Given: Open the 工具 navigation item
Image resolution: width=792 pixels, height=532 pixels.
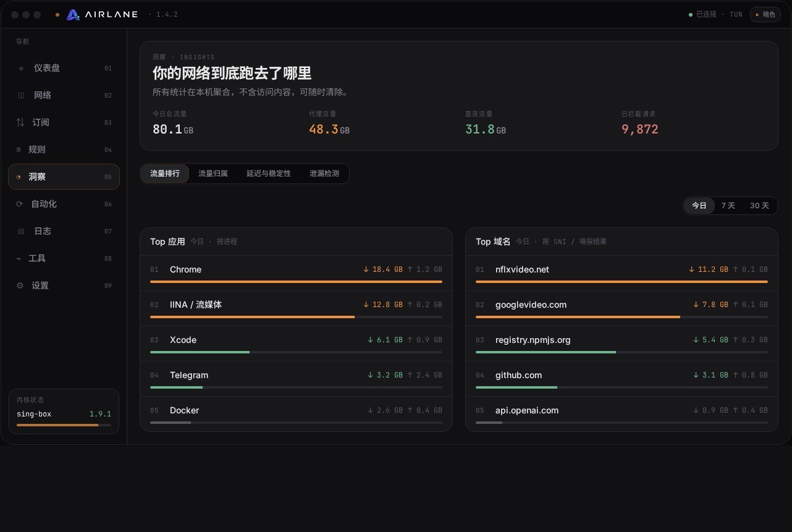Looking at the screenshot, I should coord(64,258).
